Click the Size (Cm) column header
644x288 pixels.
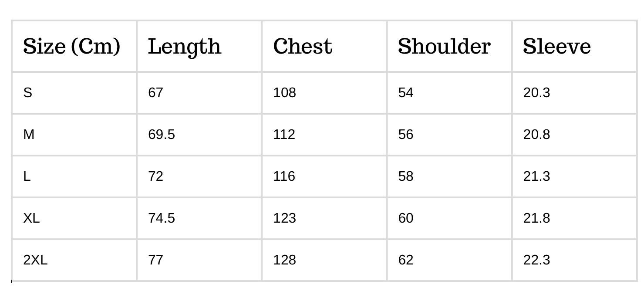tap(71, 46)
